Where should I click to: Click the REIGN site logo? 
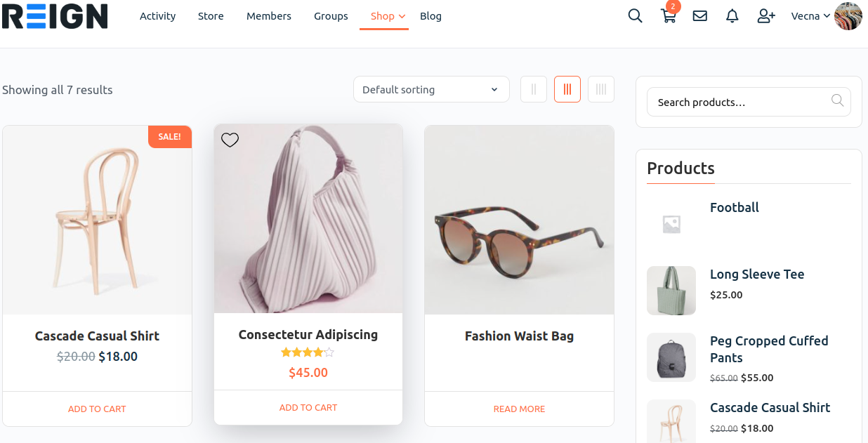[x=55, y=15]
